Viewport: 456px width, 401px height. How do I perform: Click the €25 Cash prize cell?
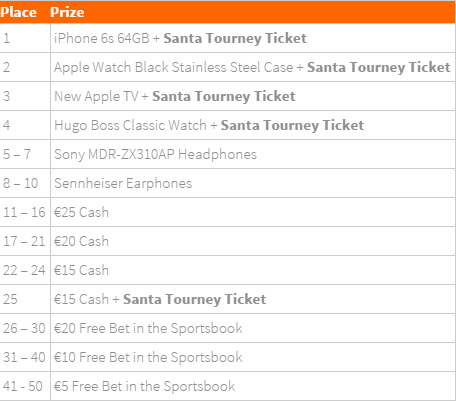pyautogui.click(x=253, y=212)
